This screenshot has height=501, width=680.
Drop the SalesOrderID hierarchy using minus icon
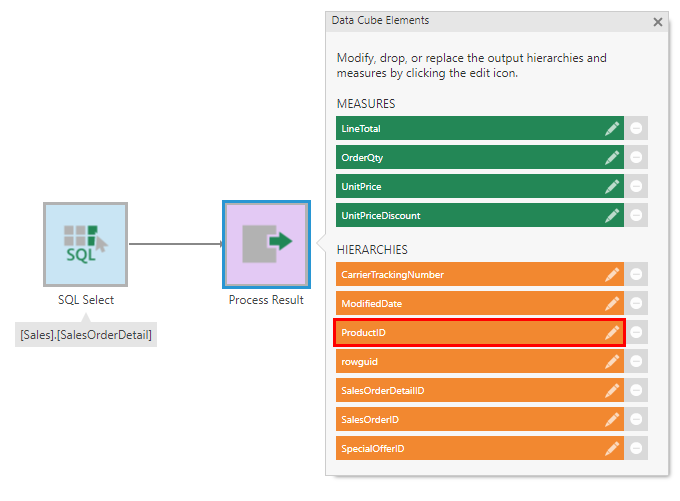pos(637,420)
